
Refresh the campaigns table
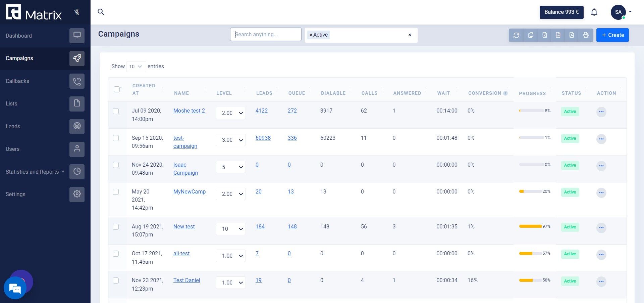tap(516, 35)
